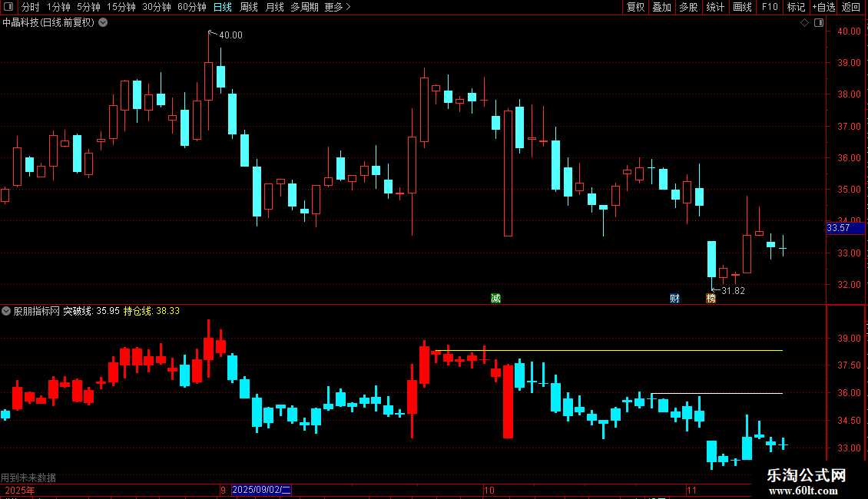868x499 pixels.
Task: Switch to 月线 monthly chart
Action: tap(274, 7)
